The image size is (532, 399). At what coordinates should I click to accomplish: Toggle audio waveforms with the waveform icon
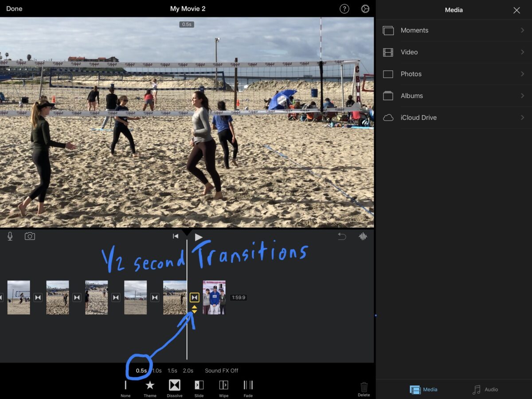(363, 236)
